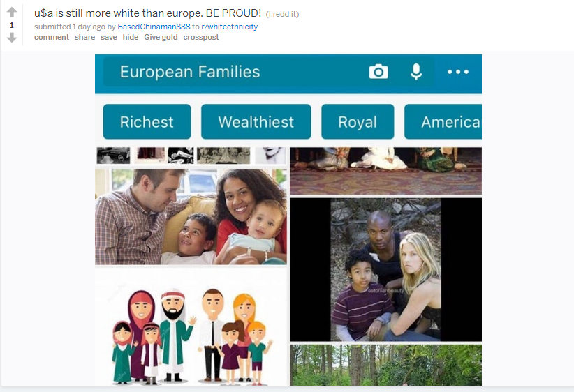Viewport: 574px width, 392px height.
Task: Open the BasedChinaman888 user profile
Action: click(x=154, y=27)
